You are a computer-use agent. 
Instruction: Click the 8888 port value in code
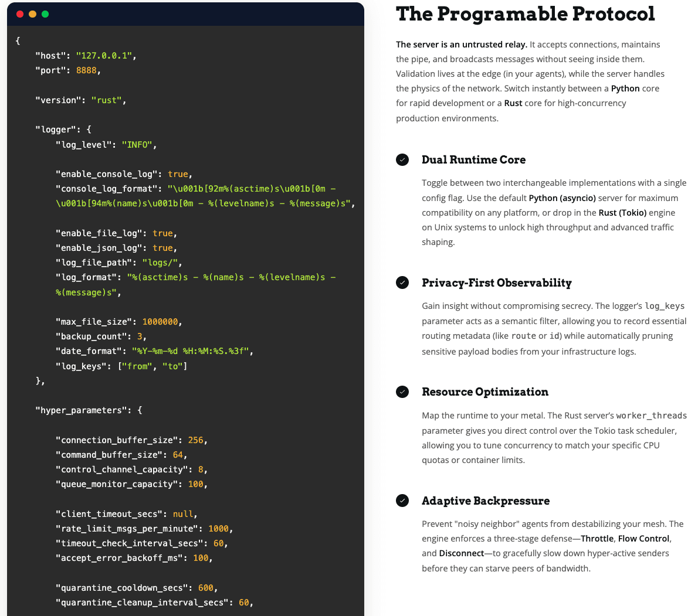[86, 70]
